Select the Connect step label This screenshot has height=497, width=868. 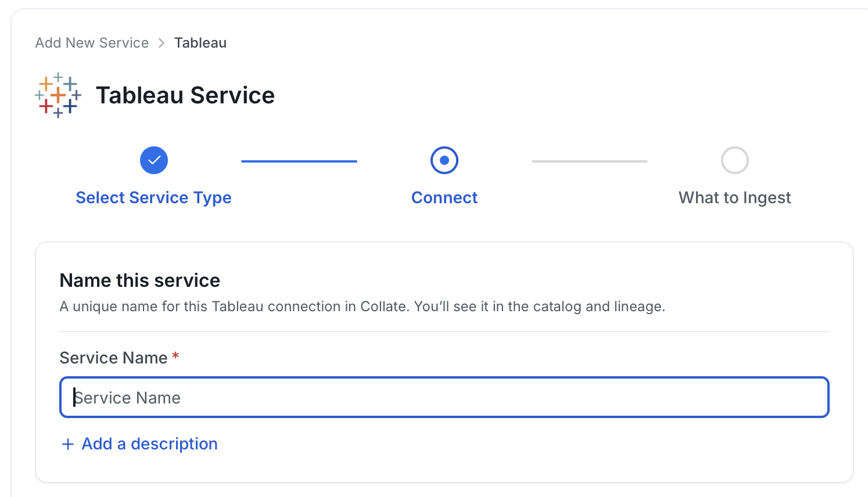[x=444, y=197]
